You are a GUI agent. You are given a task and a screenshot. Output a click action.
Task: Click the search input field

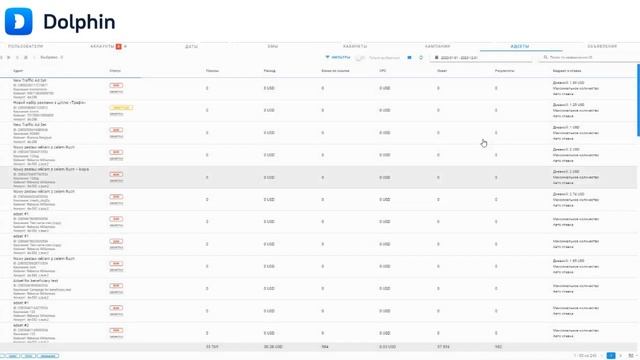588,58
